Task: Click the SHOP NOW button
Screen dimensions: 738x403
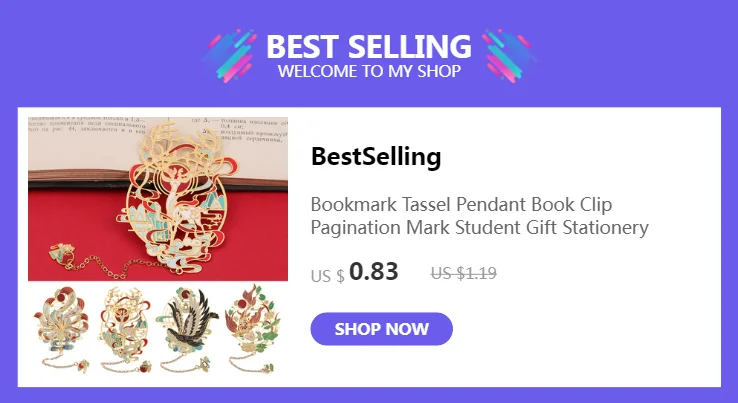Action: pyautogui.click(x=381, y=329)
